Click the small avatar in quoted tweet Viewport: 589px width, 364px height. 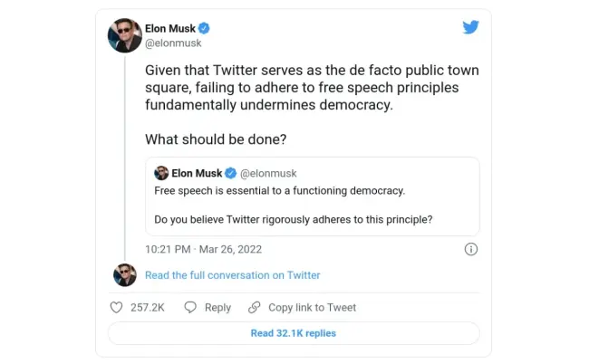click(x=161, y=173)
